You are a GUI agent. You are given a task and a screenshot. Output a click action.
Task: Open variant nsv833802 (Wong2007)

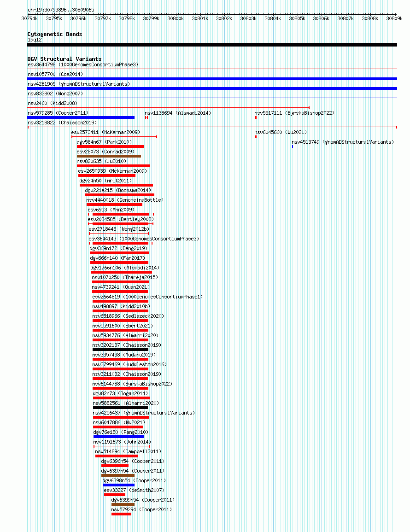[55, 94]
